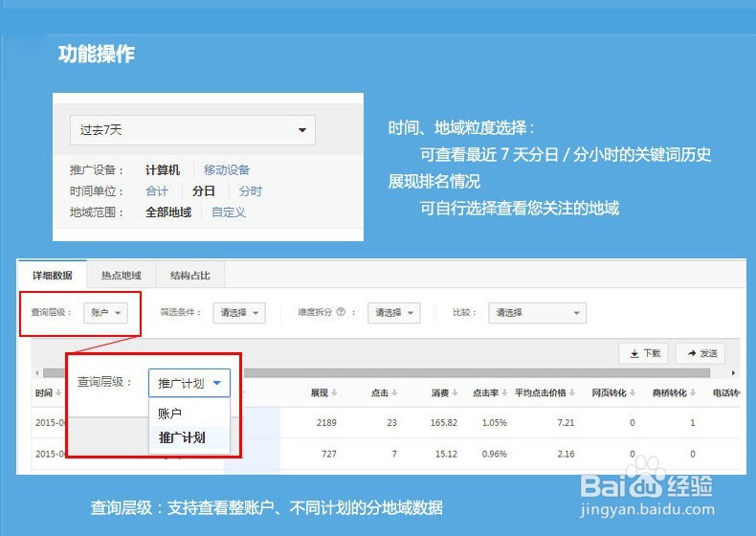The width and height of the screenshot is (756, 536).
Task: Click the 165.82 cost cell
Action: pos(444,423)
